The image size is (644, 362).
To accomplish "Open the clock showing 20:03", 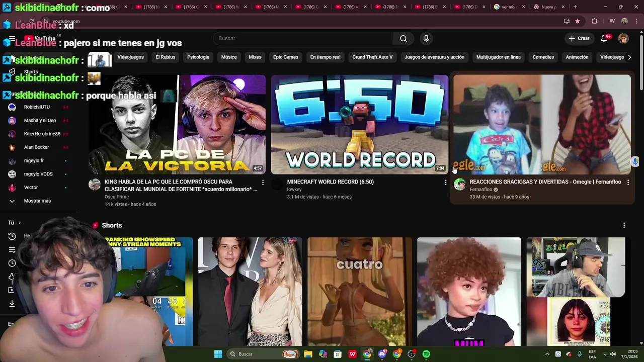I will coord(630,354).
